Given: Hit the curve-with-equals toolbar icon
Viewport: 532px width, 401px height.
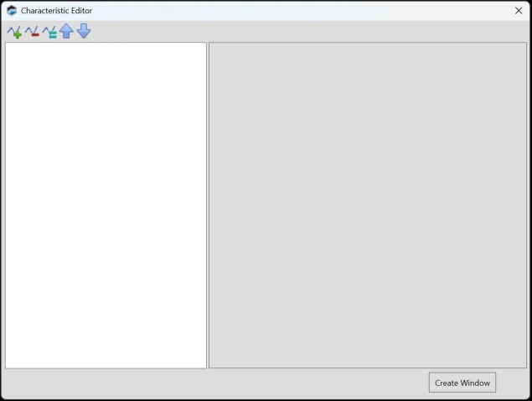Looking at the screenshot, I should (49, 32).
